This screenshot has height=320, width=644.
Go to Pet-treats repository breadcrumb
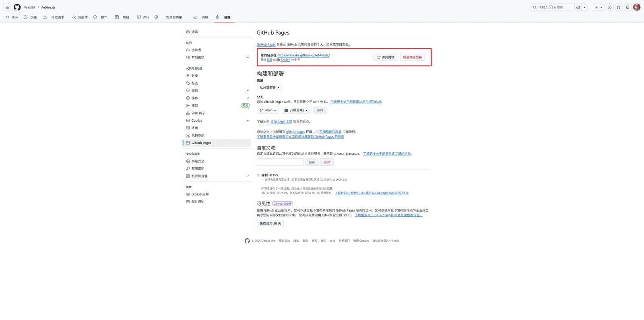48,7
